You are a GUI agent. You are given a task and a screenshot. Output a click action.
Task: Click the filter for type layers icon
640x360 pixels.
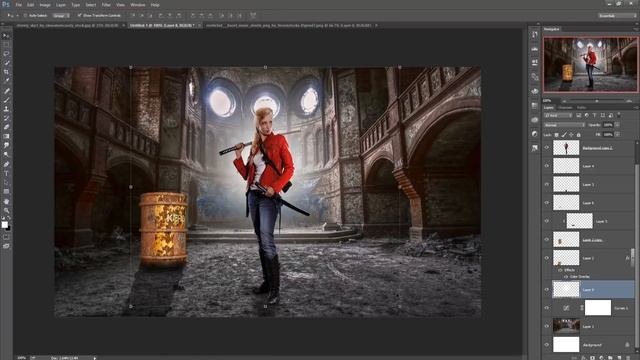(594, 116)
